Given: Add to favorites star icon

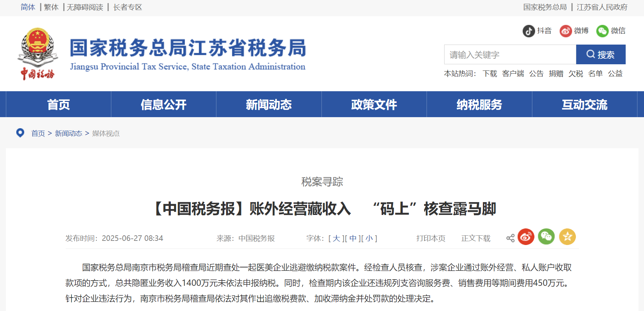Looking at the screenshot, I should (x=567, y=237).
